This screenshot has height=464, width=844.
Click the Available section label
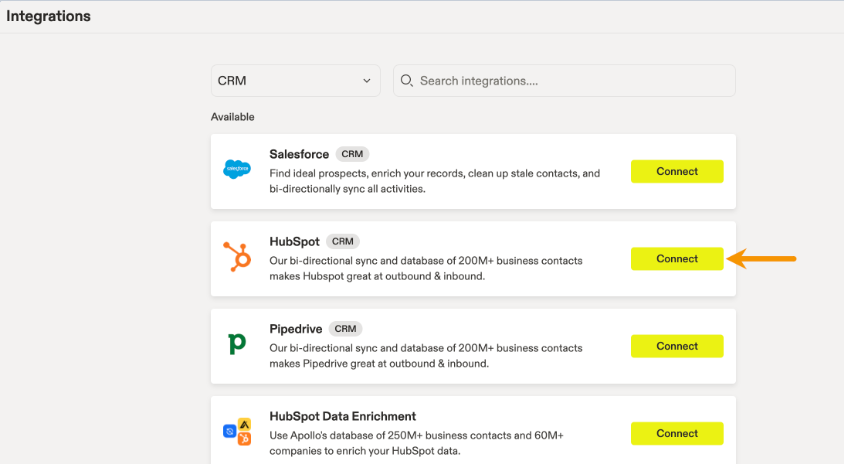point(233,117)
